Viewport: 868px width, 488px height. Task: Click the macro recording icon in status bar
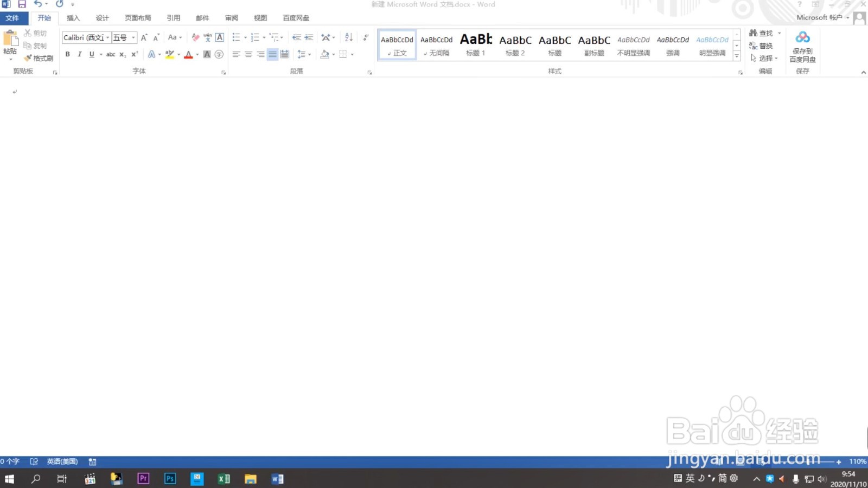click(x=93, y=461)
